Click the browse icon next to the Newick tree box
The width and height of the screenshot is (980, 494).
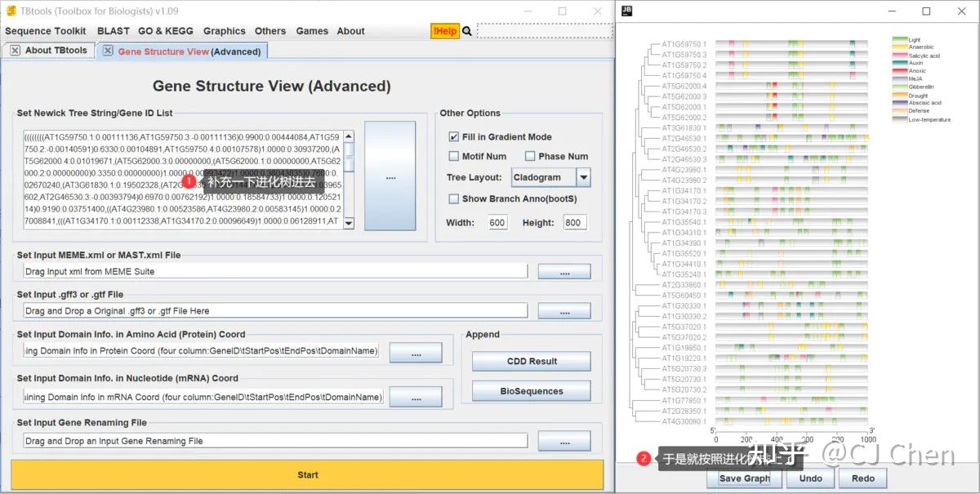click(x=390, y=176)
